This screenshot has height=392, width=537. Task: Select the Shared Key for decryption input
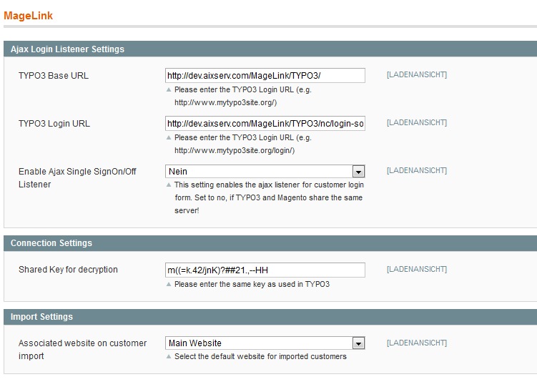point(265,270)
